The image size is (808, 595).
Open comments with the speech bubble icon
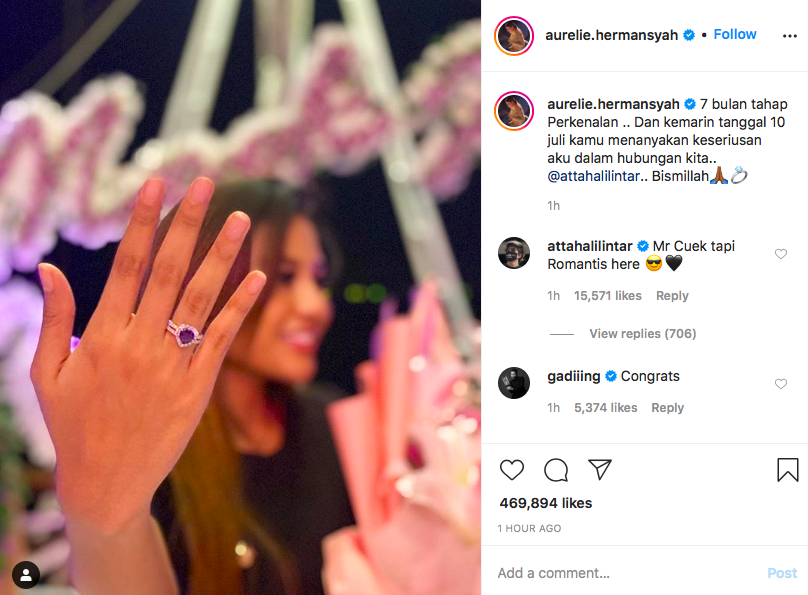[556, 469]
